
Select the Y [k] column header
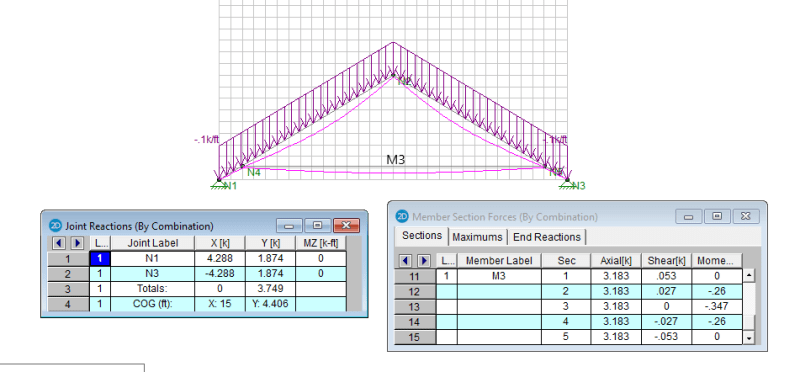(270, 243)
